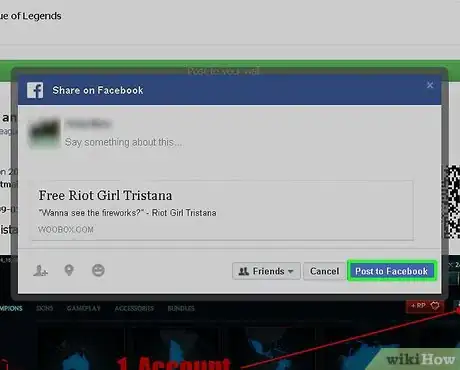460x370 pixels.
Task: Close the Share on Facebook dialog
Action: (x=430, y=85)
